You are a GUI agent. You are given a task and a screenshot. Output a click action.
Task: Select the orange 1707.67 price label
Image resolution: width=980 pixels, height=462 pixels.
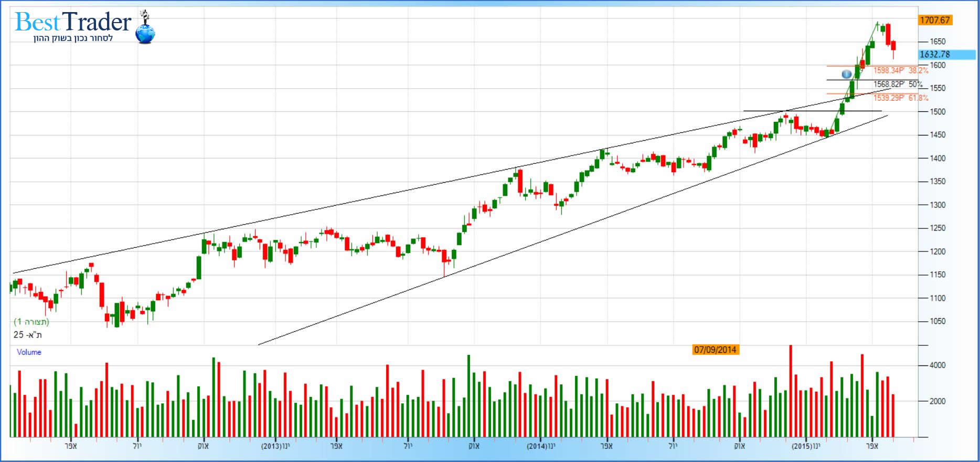click(x=935, y=20)
